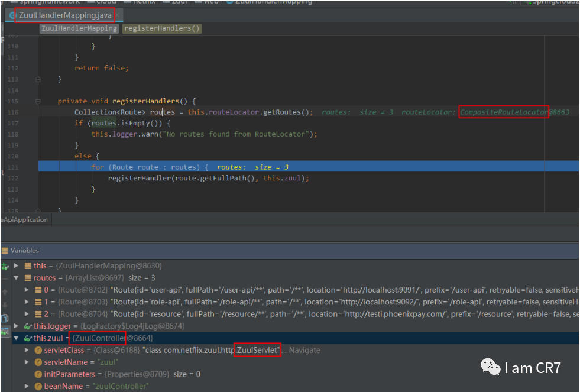The width and height of the screenshot is (580, 392).
Task: Move watch down with the down arrow icon
Action: (5, 305)
